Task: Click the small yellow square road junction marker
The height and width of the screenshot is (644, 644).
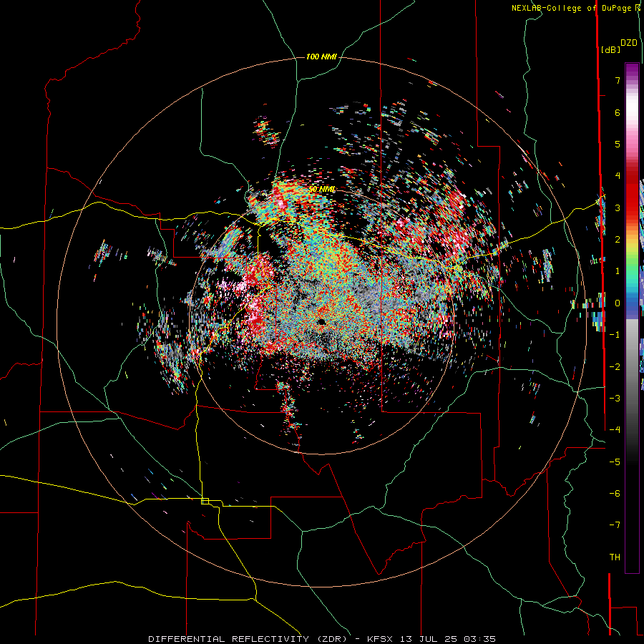Action: [205, 501]
